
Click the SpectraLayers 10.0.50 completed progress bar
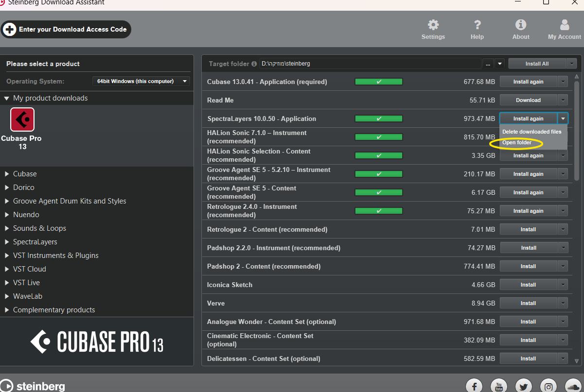tap(379, 119)
